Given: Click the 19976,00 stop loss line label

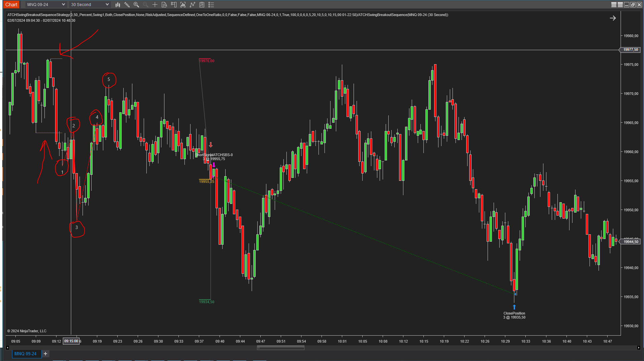Looking at the screenshot, I should pyautogui.click(x=207, y=61).
